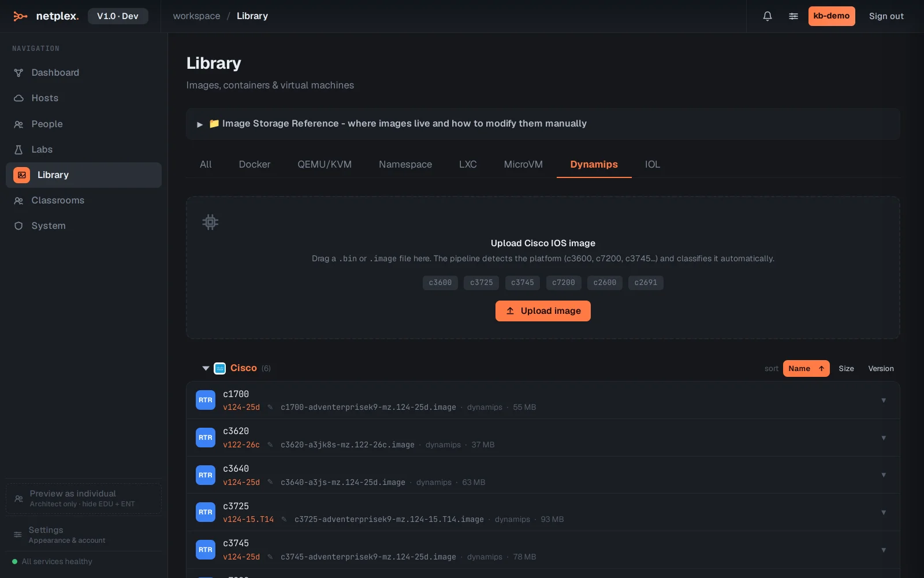Click the All services healthy status
924x578 pixels.
point(52,562)
